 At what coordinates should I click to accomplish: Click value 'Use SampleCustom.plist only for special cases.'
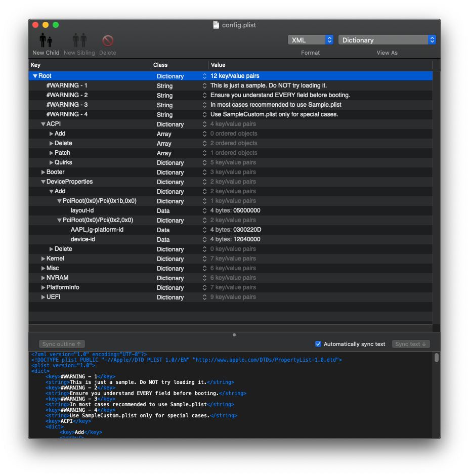point(274,114)
